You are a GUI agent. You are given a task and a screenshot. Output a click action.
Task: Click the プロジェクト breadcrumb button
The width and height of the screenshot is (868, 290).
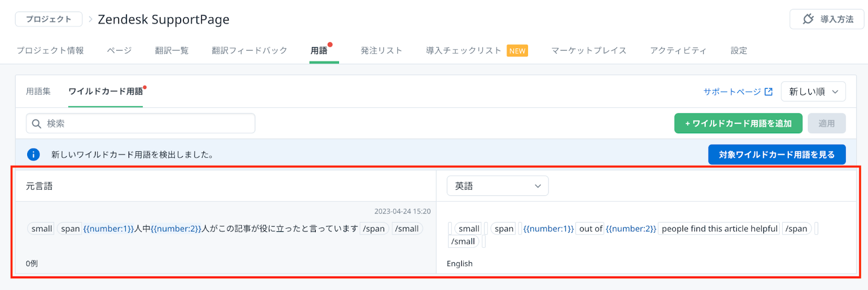tap(49, 19)
